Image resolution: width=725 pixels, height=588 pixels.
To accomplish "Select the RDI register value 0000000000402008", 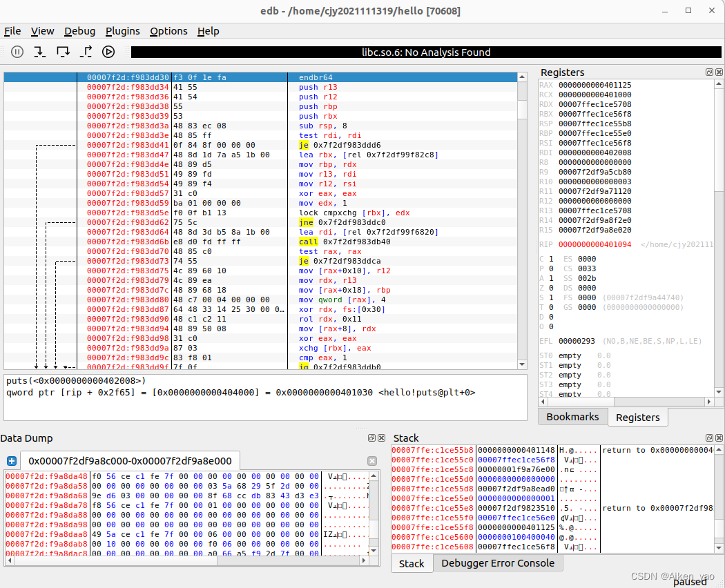I will (x=594, y=153).
